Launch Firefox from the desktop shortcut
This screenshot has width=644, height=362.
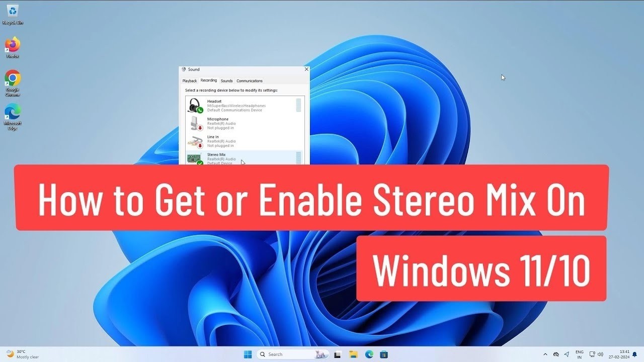[13, 47]
